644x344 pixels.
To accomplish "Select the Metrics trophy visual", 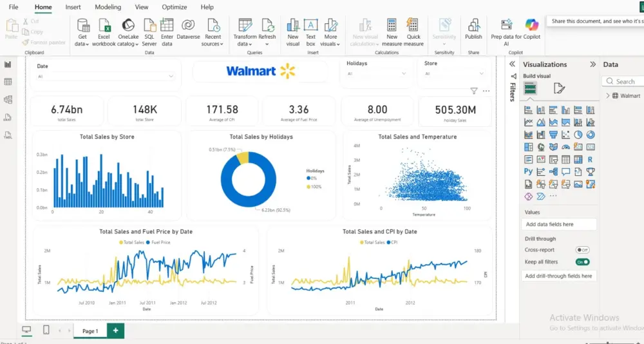I will pyautogui.click(x=591, y=171).
